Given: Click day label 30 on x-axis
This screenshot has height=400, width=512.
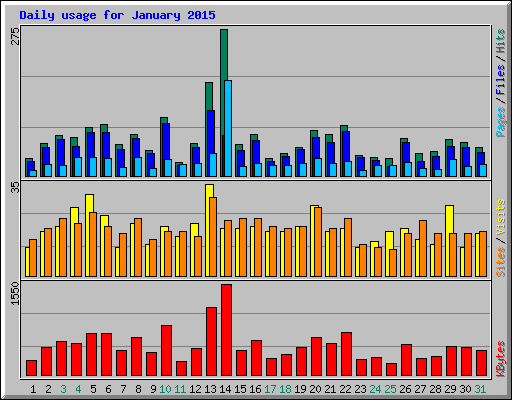Looking at the screenshot, I should [465, 389].
